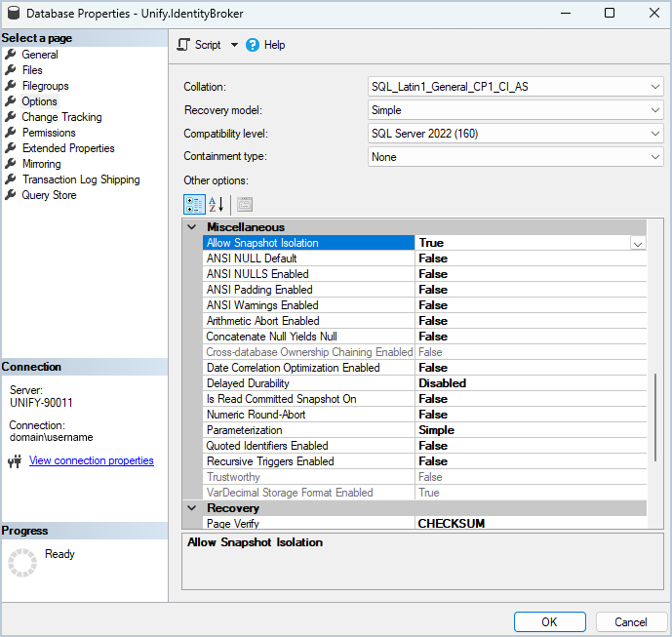Image resolution: width=672 pixels, height=637 pixels.
Task: Click the wrench icon beside General
Action: (11, 55)
